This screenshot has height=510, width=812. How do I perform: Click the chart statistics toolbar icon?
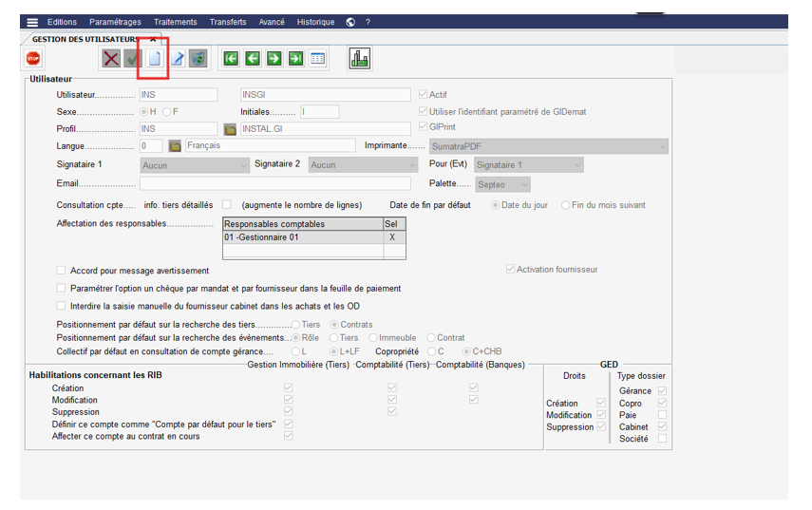tap(359, 59)
